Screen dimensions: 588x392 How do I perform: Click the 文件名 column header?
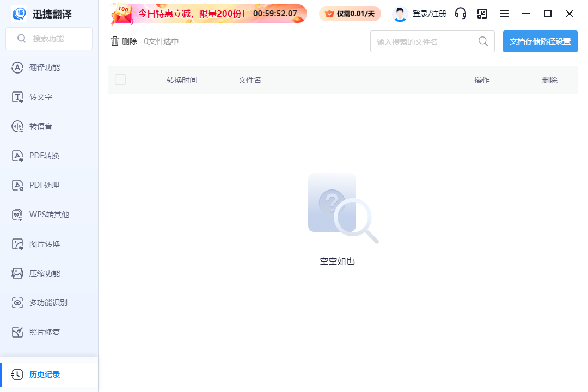250,80
